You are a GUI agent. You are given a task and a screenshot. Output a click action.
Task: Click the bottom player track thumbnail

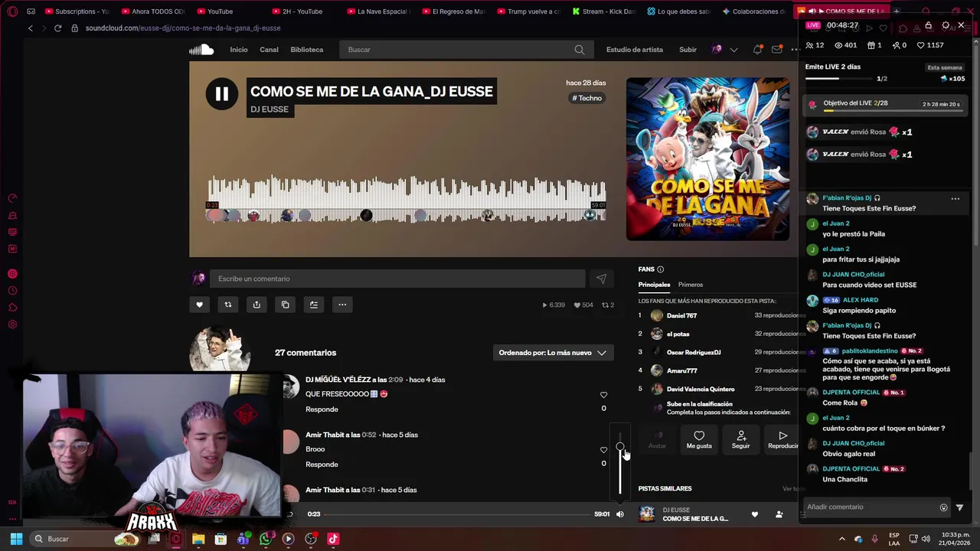pos(647,514)
